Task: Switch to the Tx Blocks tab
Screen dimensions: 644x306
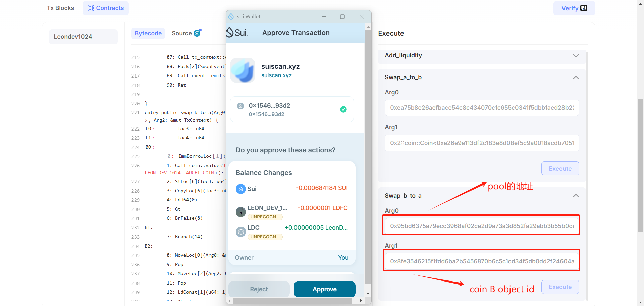Action: tap(60, 8)
